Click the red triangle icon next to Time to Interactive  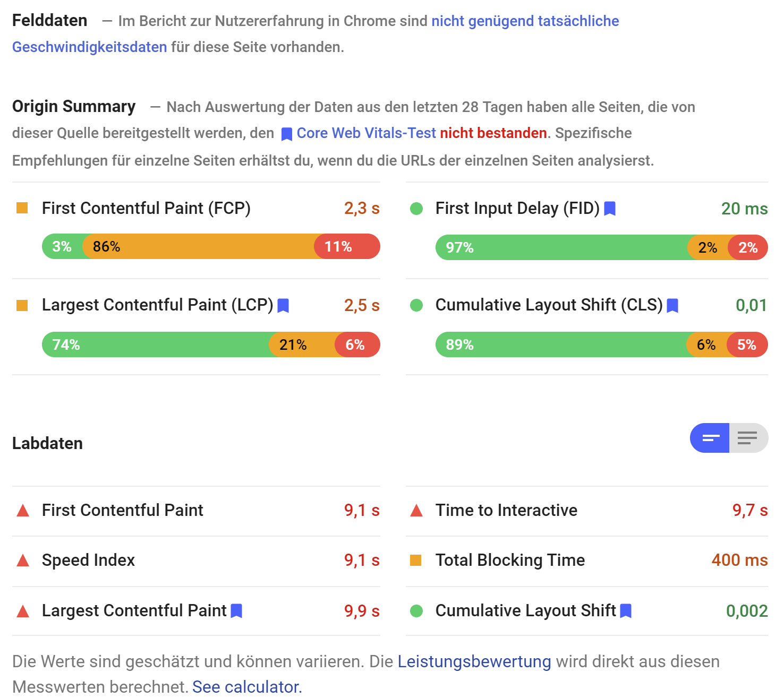click(x=416, y=510)
